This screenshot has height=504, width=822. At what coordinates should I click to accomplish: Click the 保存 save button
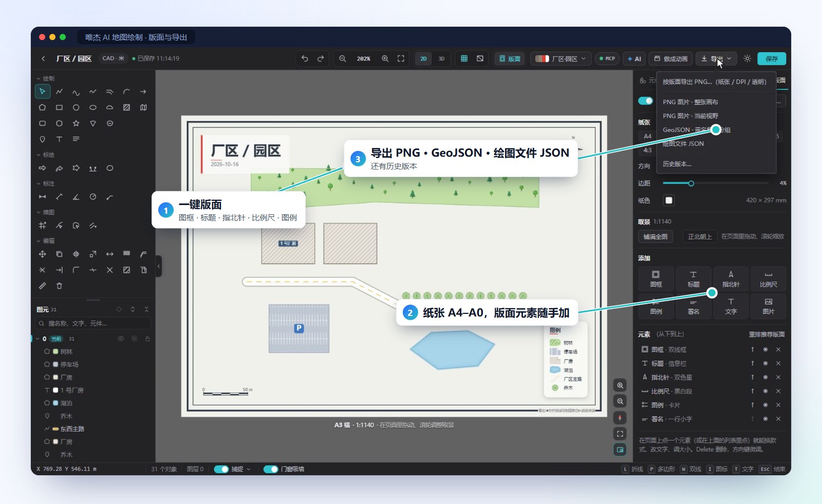[772, 59]
